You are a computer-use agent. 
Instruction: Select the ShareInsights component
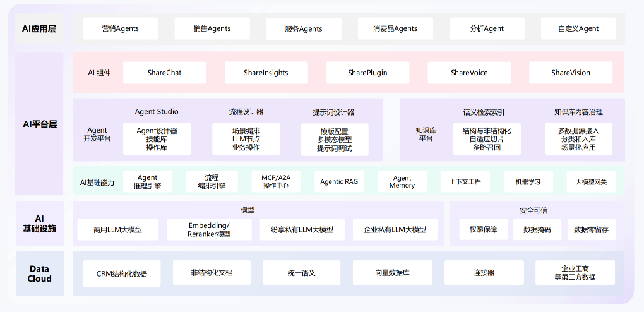pos(266,73)
